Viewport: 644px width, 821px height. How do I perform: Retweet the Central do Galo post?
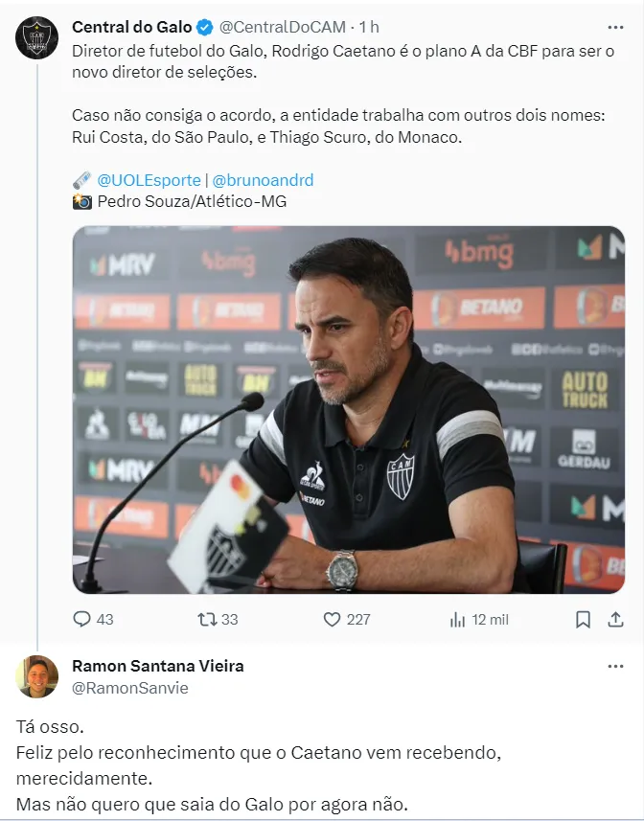point(218,620)
